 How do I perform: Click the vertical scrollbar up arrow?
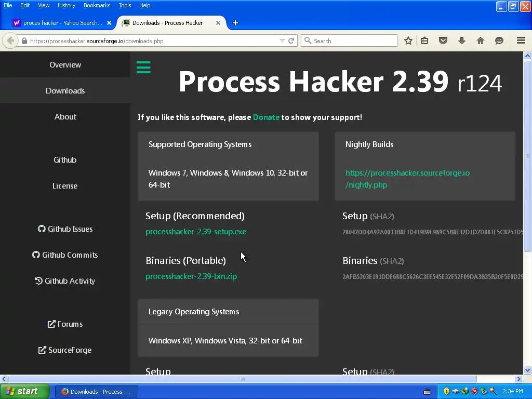pos(527,56)
